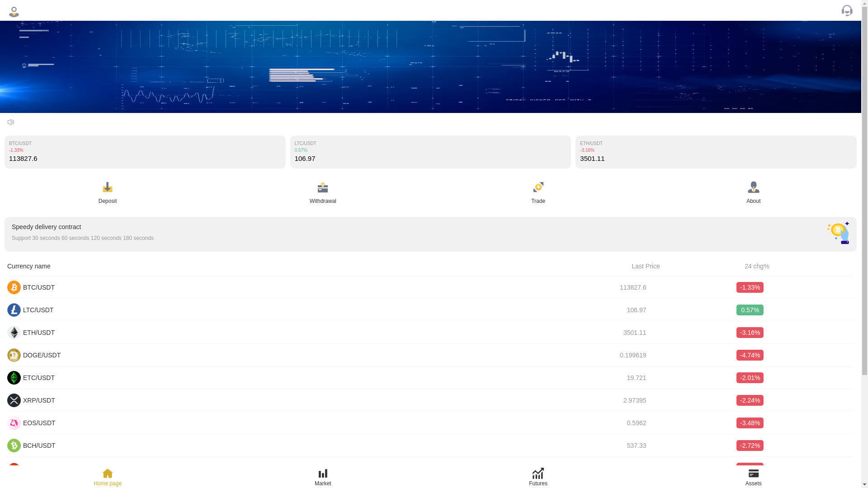Select the XRP/USDT row label
This screenshot has width=868, height=488.
coord(39,400)
